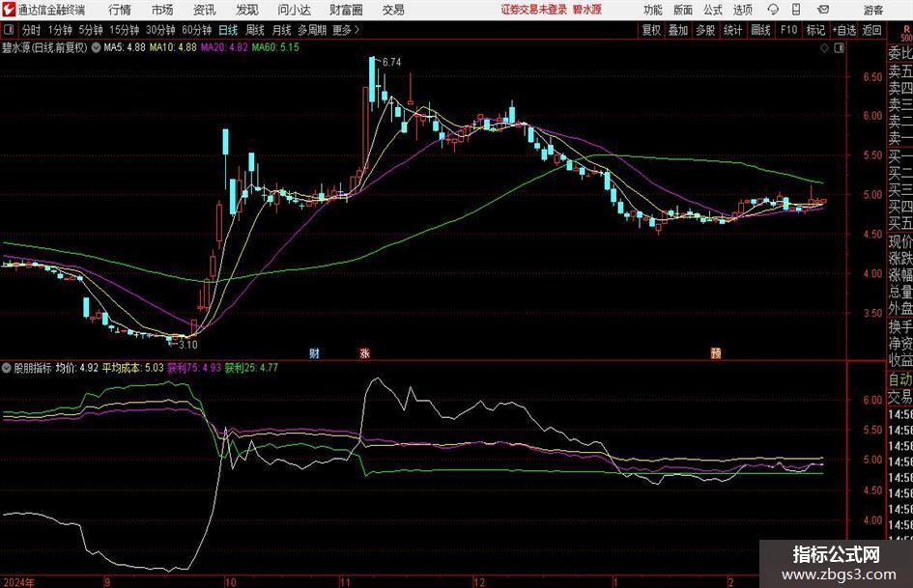Open the 交易 menu

(393, 10)
